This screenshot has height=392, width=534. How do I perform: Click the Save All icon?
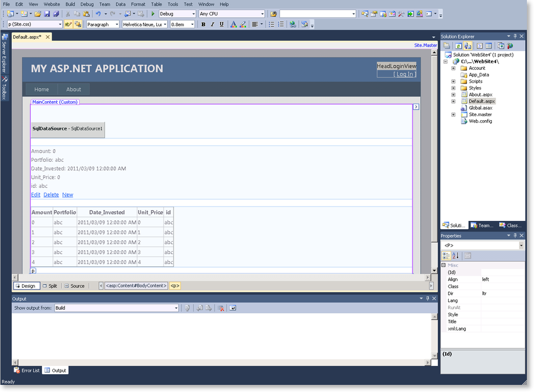click(x=56, y=14)
